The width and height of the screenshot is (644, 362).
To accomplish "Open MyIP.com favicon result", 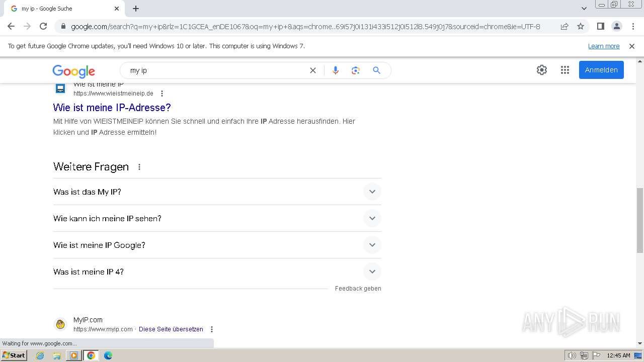I will (60, 324).
